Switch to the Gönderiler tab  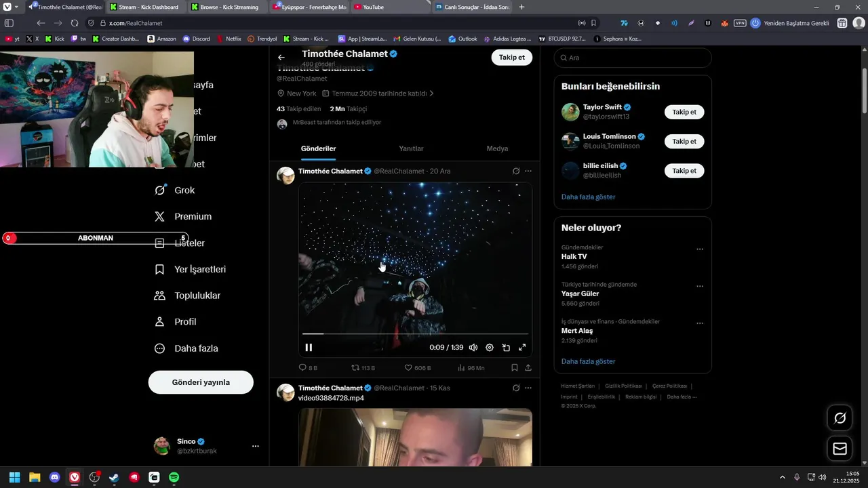(319, 148)
